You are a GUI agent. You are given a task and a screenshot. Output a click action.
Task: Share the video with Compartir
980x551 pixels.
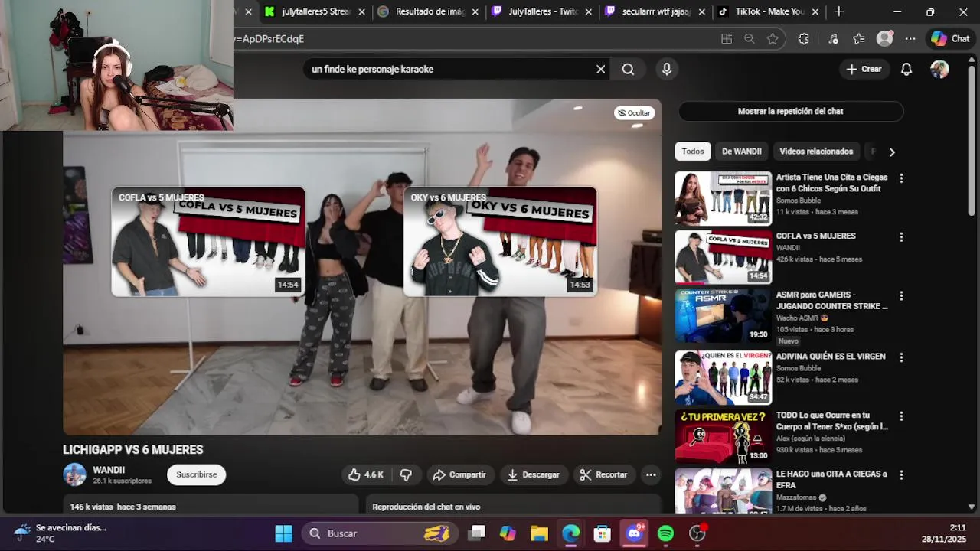pyautogui.click(x=459, y=474)
